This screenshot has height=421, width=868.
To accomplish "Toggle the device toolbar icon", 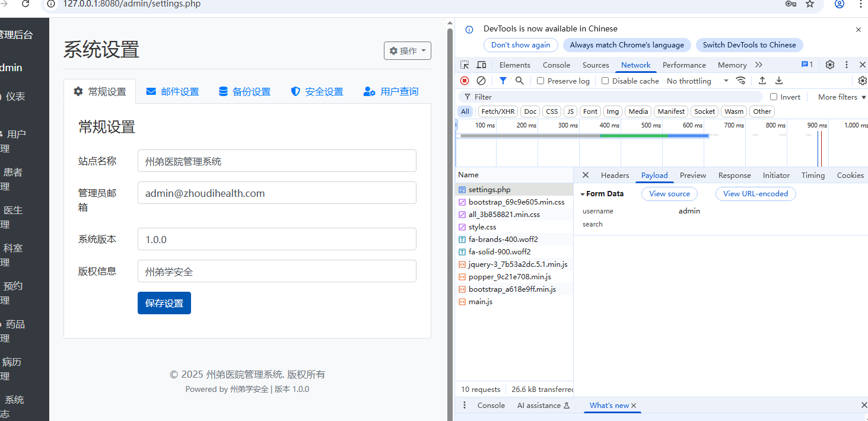I will click(481, 65).
